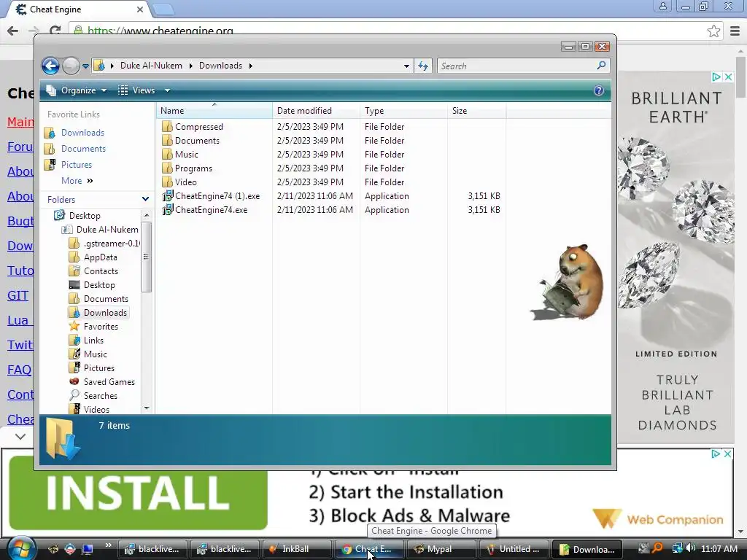Open the Windows Start orb
The image size is (747, 560).
tap(20, 548)
